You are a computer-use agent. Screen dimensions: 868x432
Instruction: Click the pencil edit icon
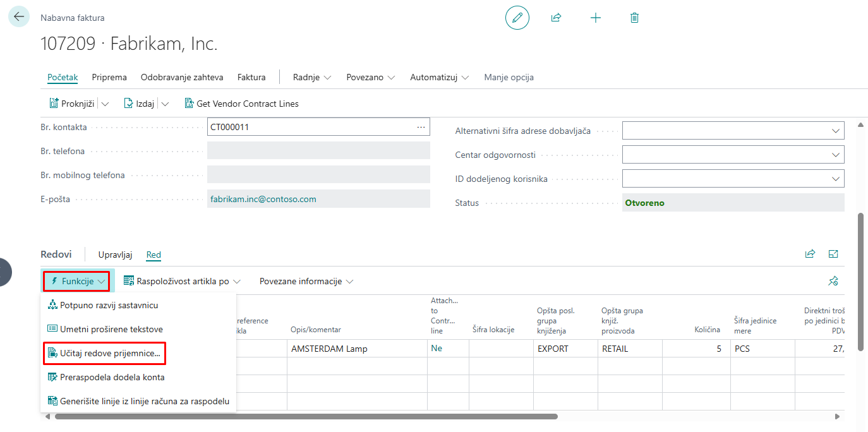click(x=517, y=18)
